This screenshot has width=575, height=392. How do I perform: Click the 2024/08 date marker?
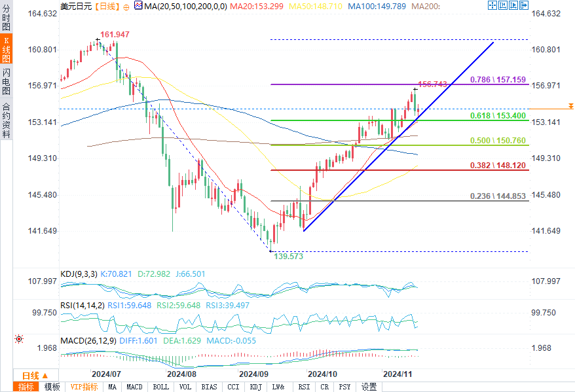pos(181,374)
